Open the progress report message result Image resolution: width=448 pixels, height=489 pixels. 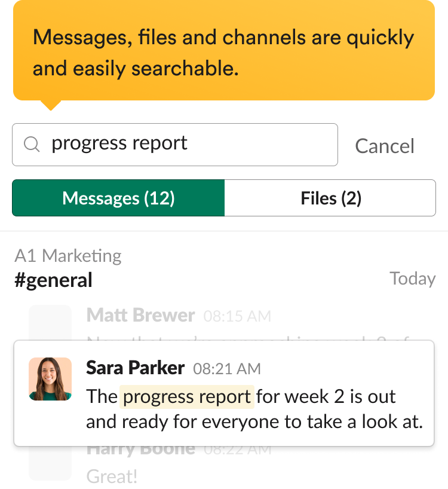pyautogui.click(x=224, y=393)
